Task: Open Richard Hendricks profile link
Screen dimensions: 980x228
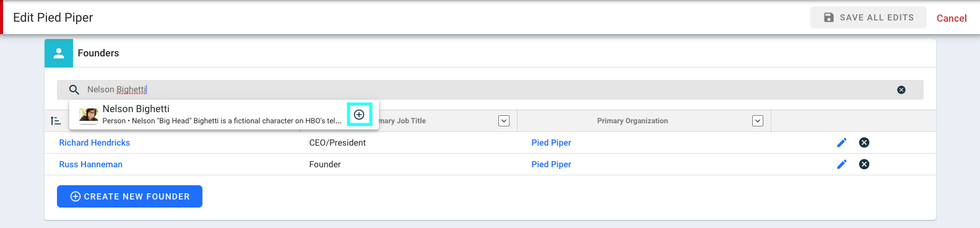Action: coord(95,142)
